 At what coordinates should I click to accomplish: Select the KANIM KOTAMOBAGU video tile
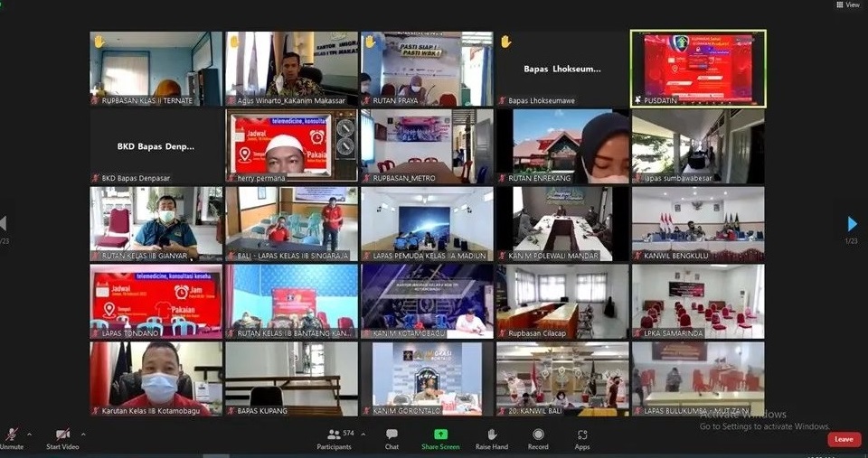click(427, 301)
